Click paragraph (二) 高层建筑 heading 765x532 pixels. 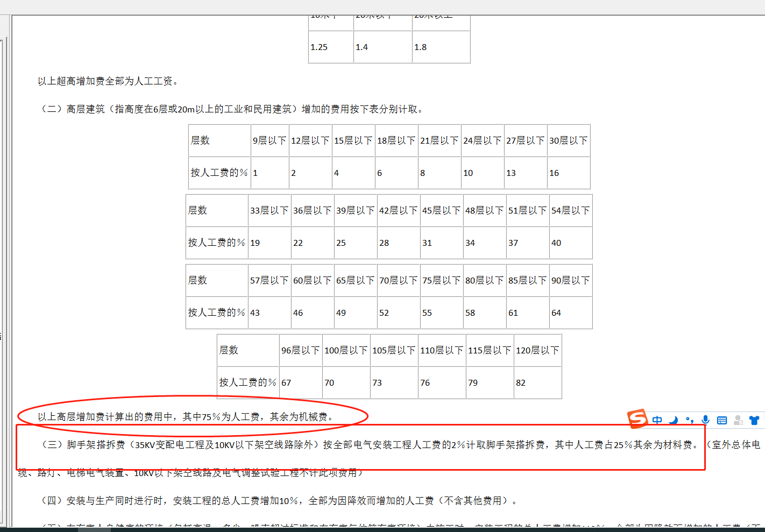(x=233, y=109)
